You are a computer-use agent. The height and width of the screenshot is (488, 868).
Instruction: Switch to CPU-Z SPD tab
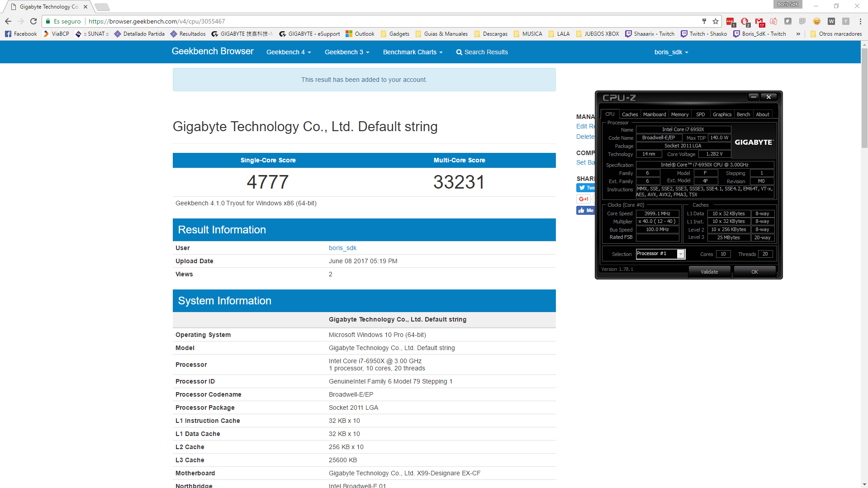[700, 114]
